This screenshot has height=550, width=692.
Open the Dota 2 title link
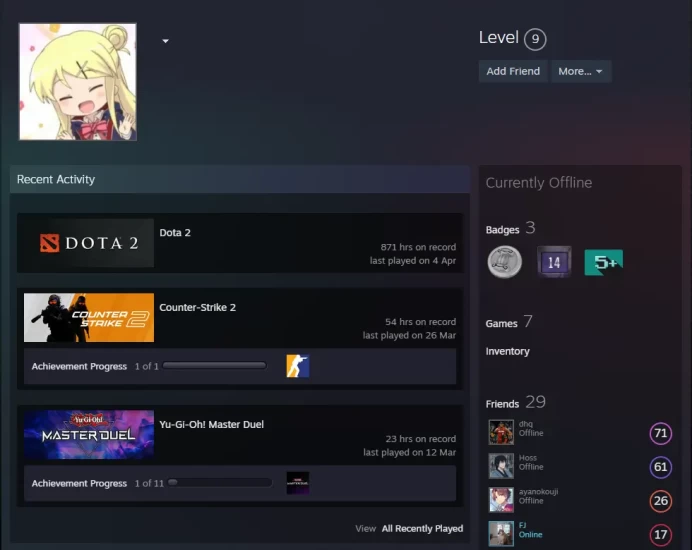(175, 233)
